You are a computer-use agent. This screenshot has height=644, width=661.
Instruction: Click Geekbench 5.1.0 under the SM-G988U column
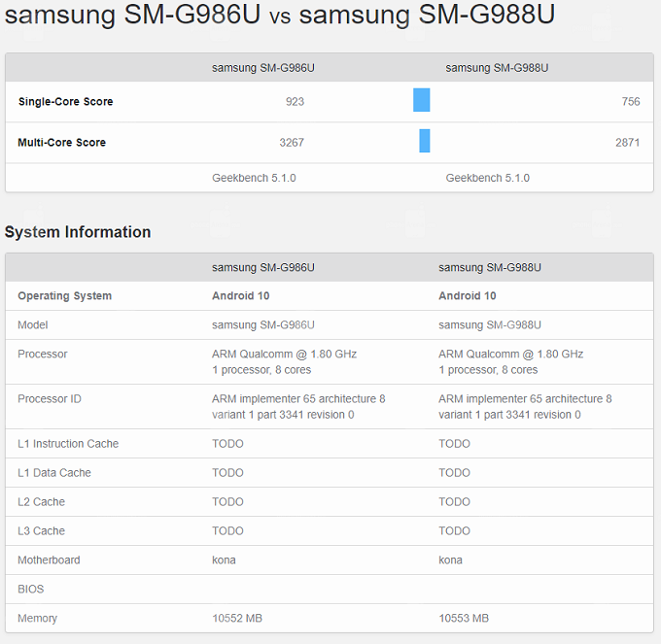click(488, 178)
